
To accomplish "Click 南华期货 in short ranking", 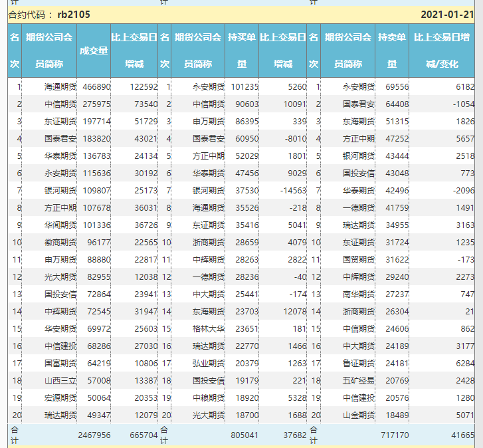I will [359, 294].
